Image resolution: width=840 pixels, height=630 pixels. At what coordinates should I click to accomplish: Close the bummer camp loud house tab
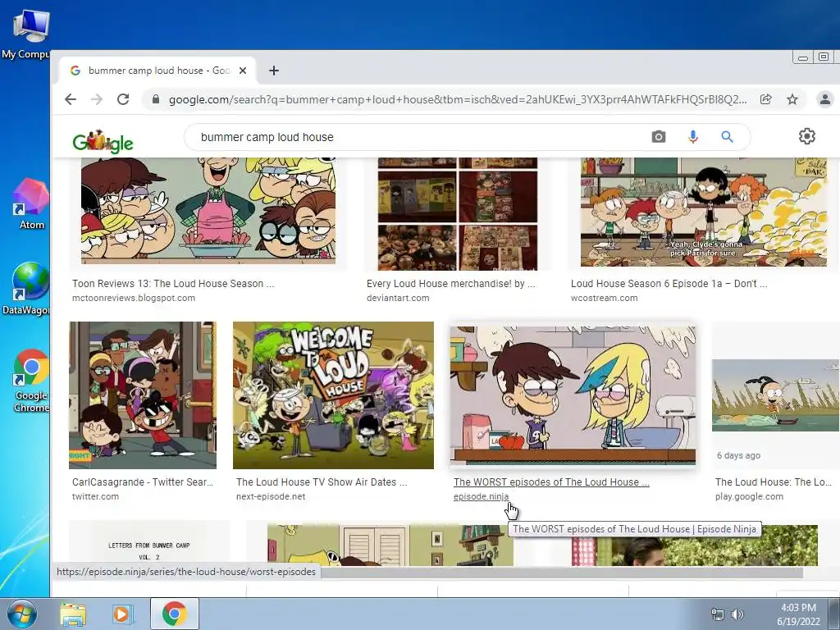pyautogui.click(x=243, y=71)
